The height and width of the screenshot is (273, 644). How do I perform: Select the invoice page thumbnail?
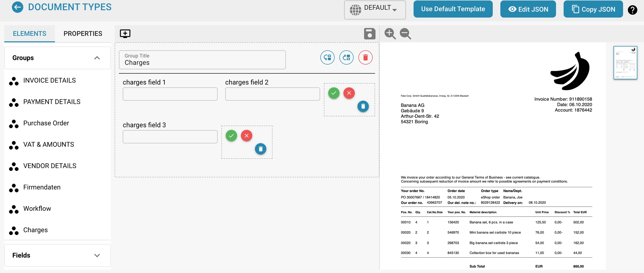click(x=625, y=63)
